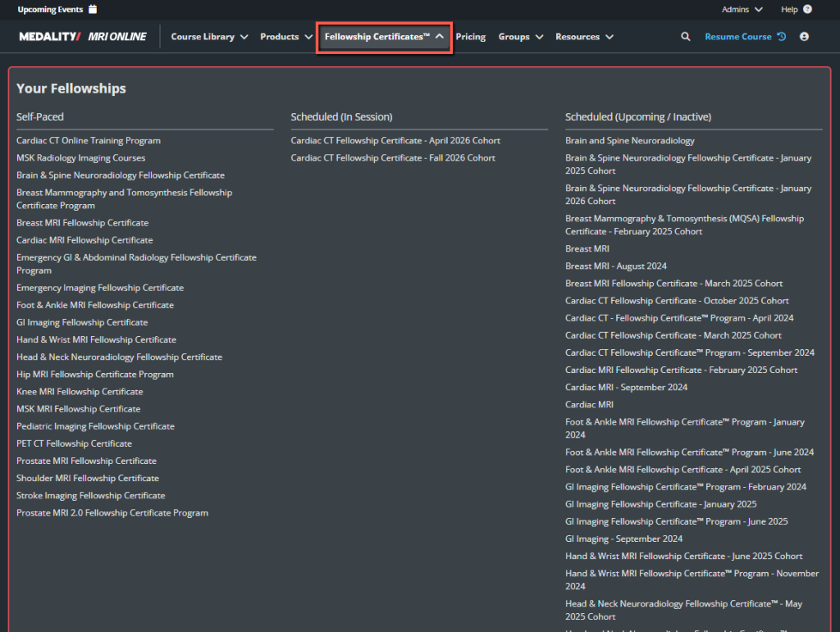Click Resume Course link
This screenshot has width=840, height=632.
[x=737, y=36]
